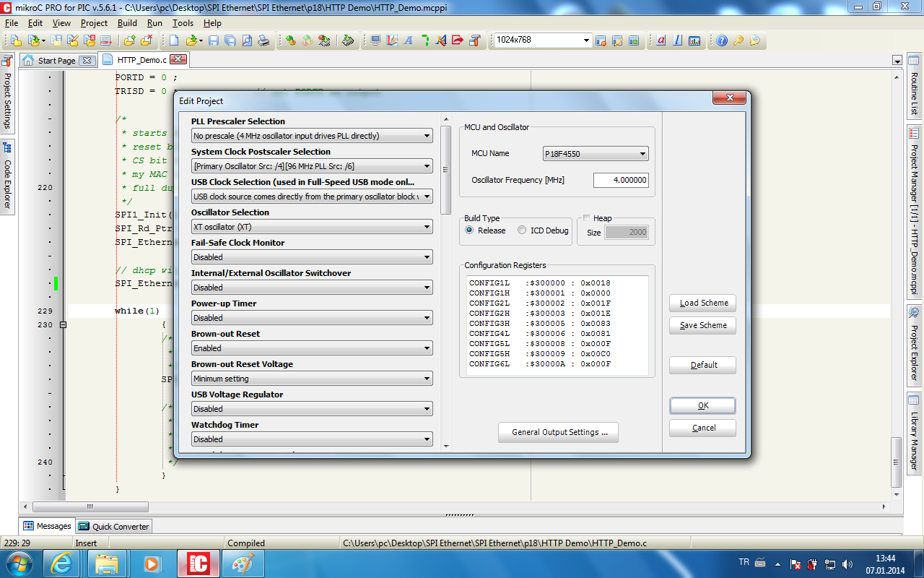Click the Windows Start orb
Image resolution: width=924 pixels, height=578 pixels.
18,563
